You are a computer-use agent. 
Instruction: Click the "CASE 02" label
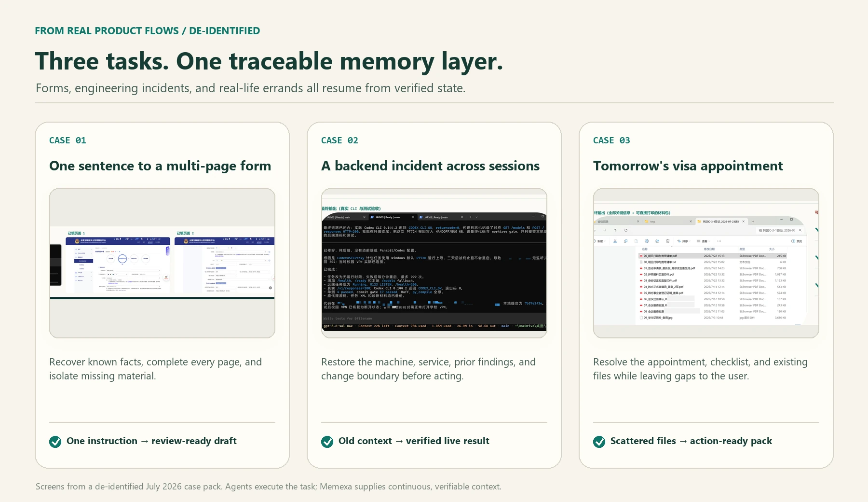point(339,140)
